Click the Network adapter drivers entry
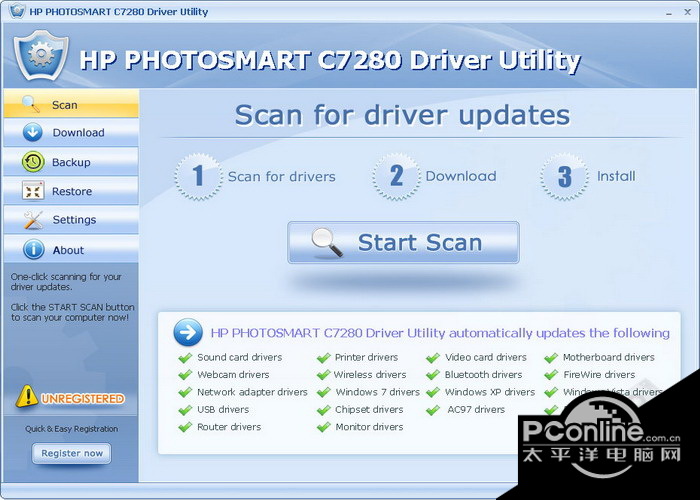Viewport: 700px width, 500px height. tap(252, 392)
